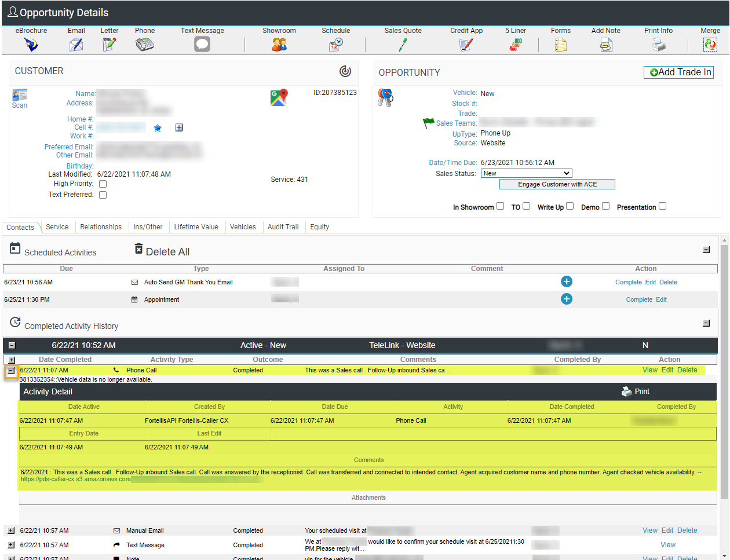Check the TO checkbox
The width and height of the screenshot is (730, 560).
click(x=526, y=206)
